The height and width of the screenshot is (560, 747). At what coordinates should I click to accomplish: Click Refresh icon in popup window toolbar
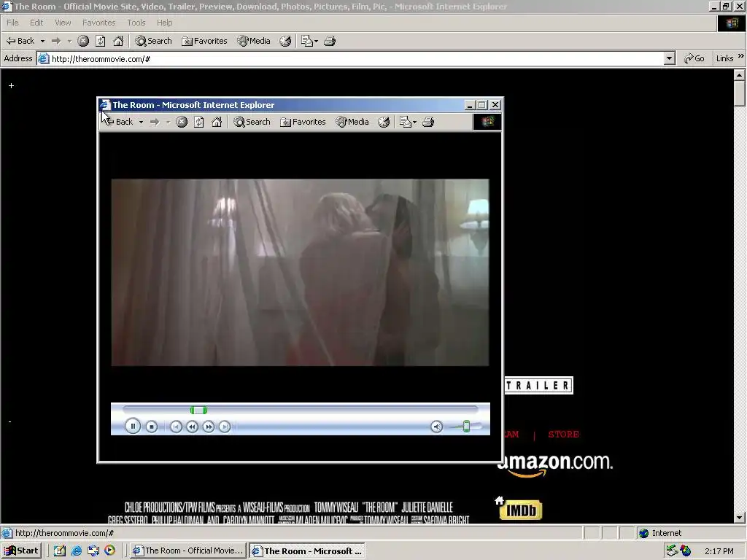[x=199, y=122]
